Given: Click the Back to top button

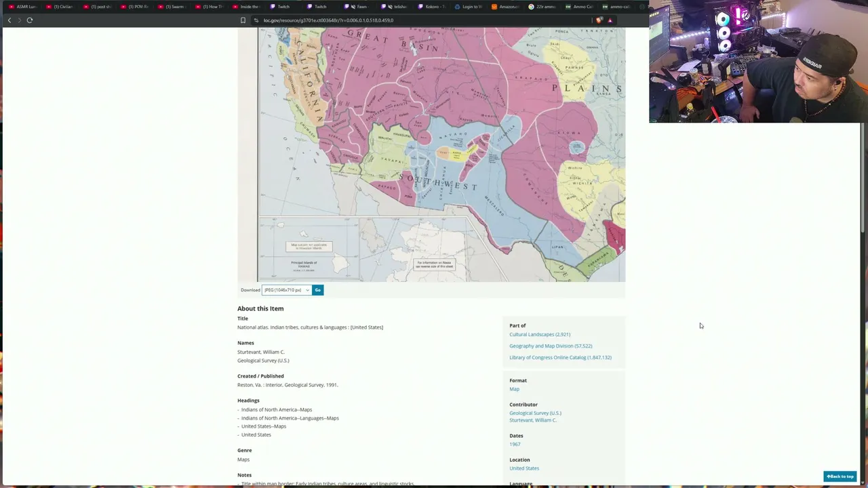Looking at the screenshot, I should pos(840,476).
